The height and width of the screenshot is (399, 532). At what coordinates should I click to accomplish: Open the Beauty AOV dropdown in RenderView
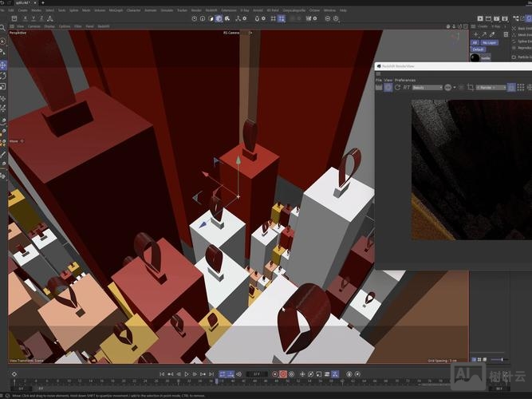point(428,87)
